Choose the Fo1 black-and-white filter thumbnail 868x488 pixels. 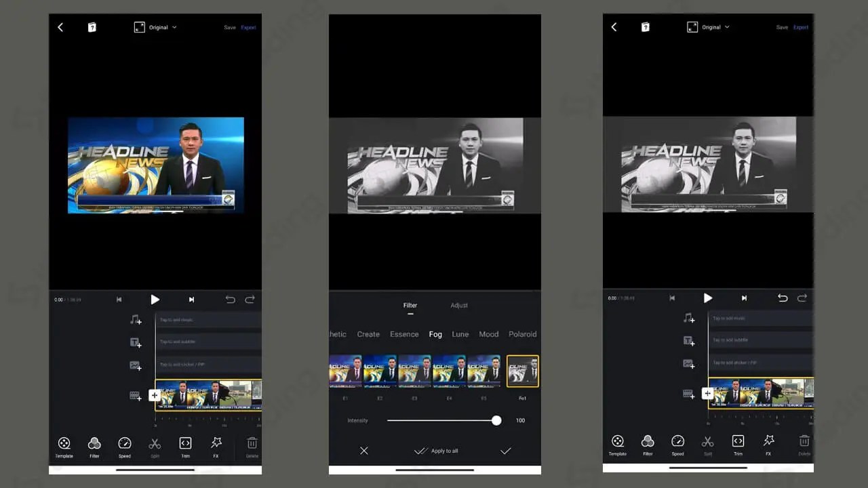(523, 371)
